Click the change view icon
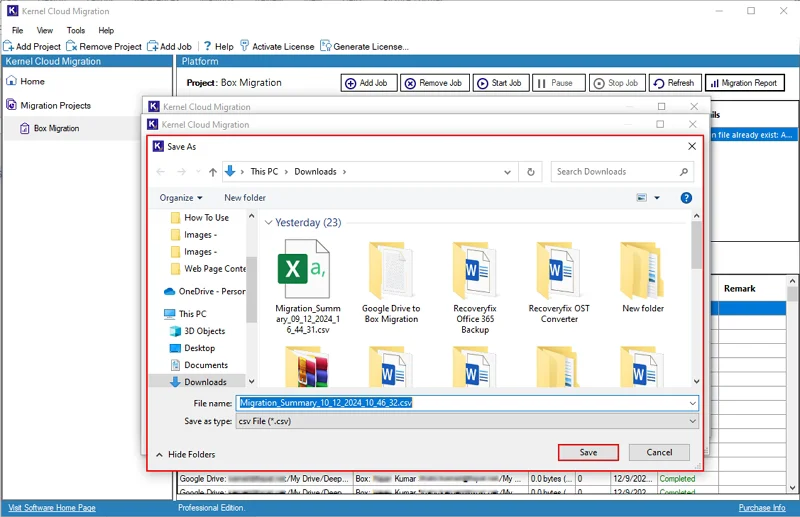Image resolution: width=800 pixels, height=517 pixels. [642, 198]
